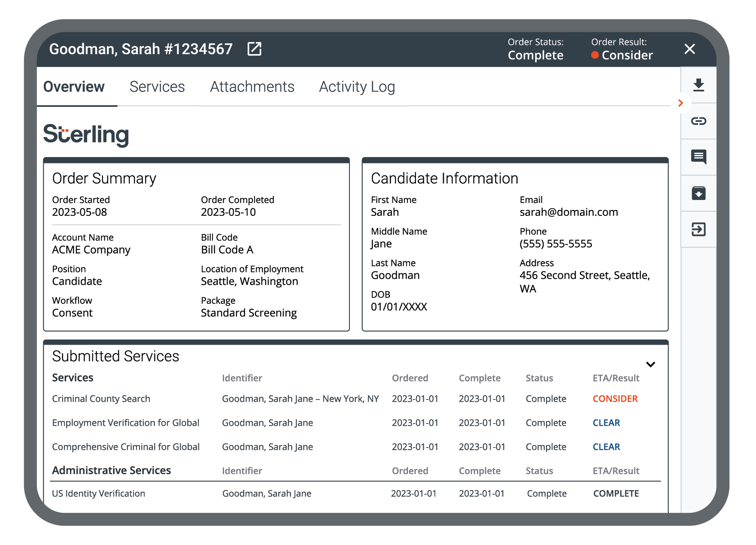This screenshot has height=545, width=756.
Task: Open order in new window icon
Action: tap(255, 49)
